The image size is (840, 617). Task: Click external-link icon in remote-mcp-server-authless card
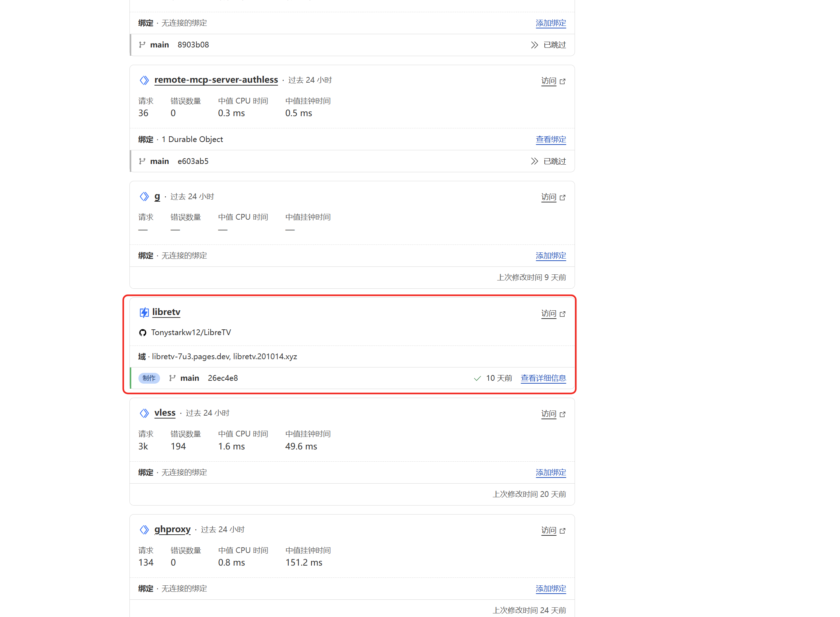(x=562, y=81)
